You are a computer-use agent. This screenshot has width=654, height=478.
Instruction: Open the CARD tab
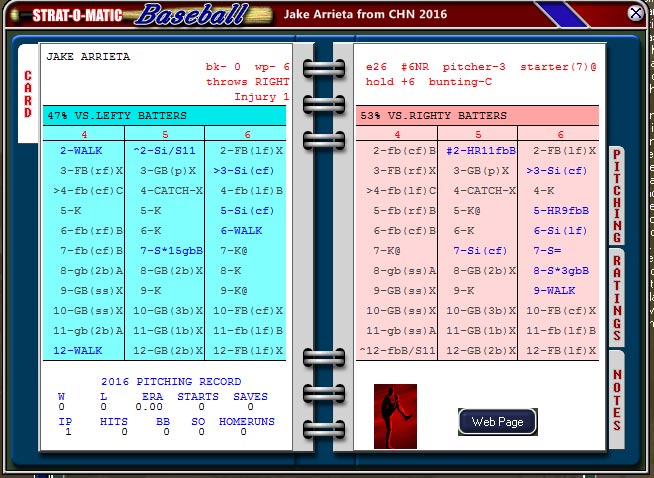pyautogui.click(x=28, y=94)
